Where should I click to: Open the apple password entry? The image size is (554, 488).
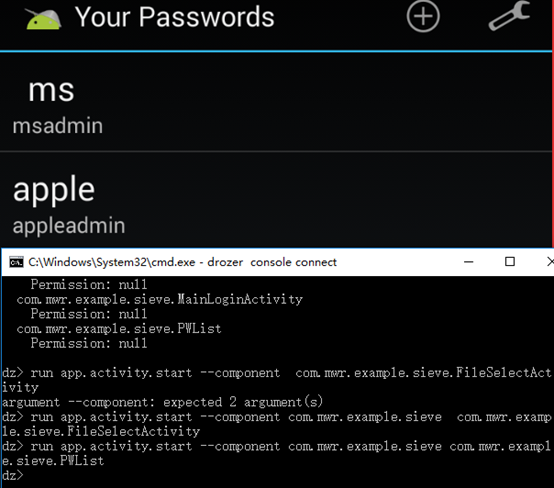coord(276,200)
